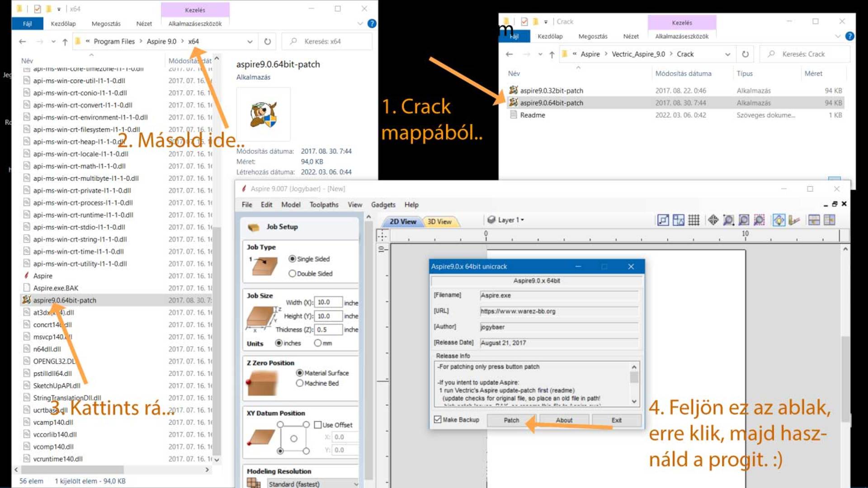Open the Gadgets menu in Aspire

pos(383,205)
